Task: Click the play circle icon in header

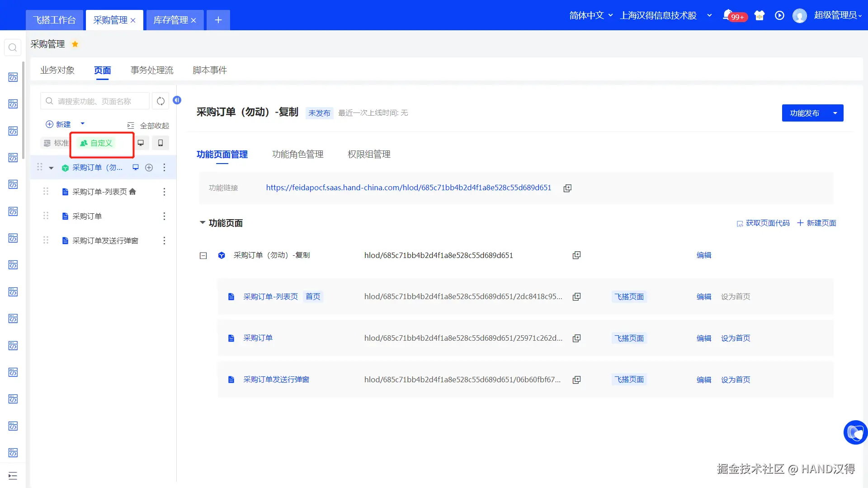Action: 779,15
